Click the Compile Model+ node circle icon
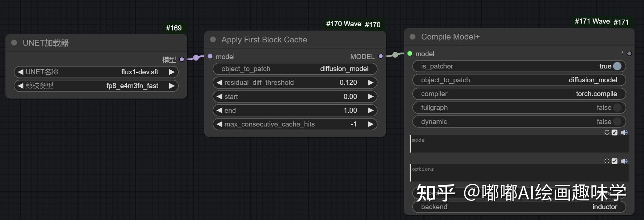 click(413, 37)
